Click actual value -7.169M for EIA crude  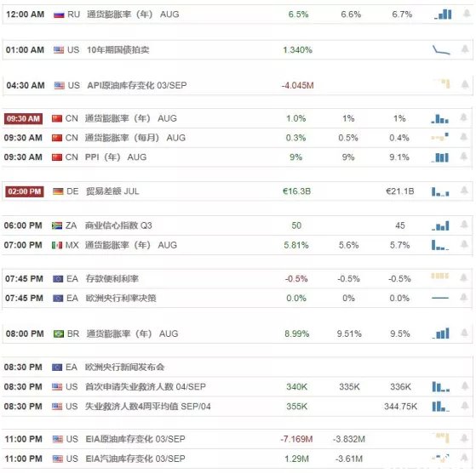click(296, 439)
